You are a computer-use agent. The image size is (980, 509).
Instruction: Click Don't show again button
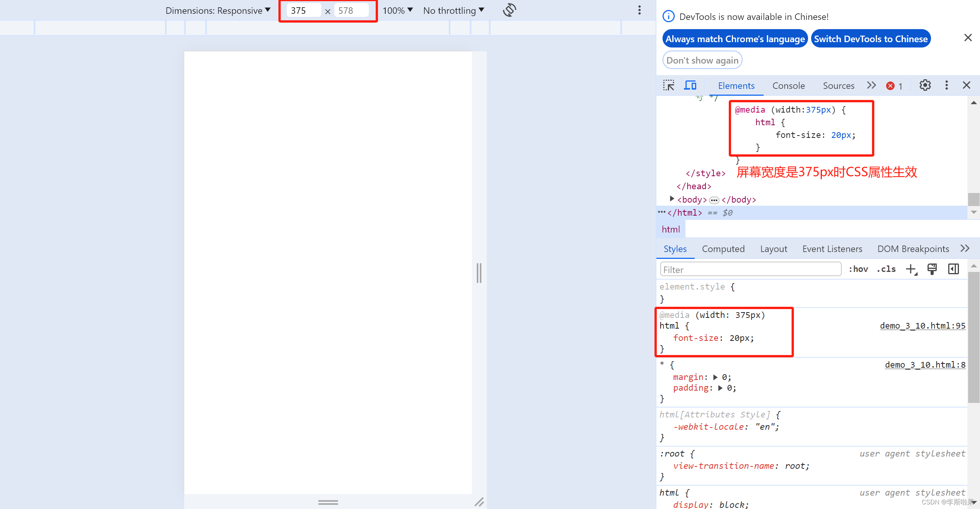coord(702,60)
